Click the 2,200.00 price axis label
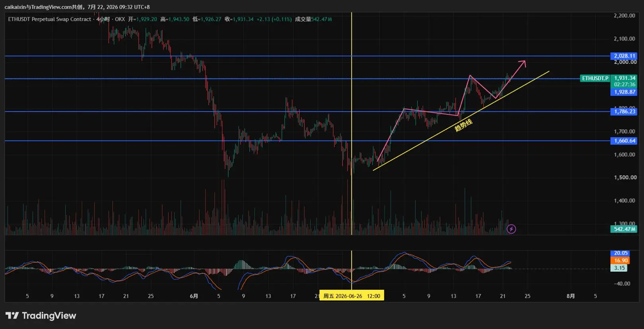644x329 pixels. coord(624,15)
